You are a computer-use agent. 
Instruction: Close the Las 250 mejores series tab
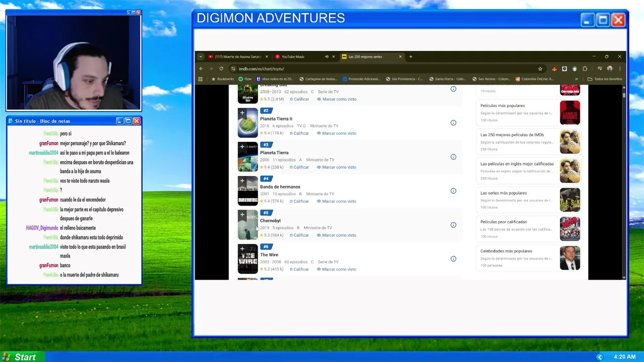pos(400,57)
